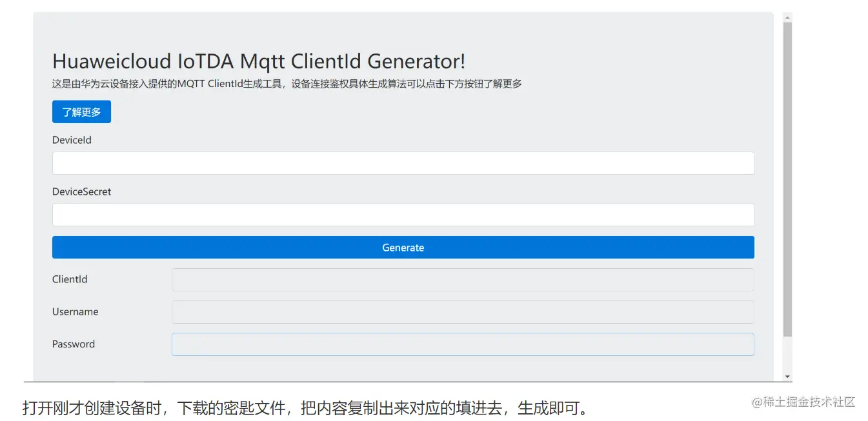Click the Username label text
Image resolution: width=868 pixels, height=421 pixels.
(76, 311)
